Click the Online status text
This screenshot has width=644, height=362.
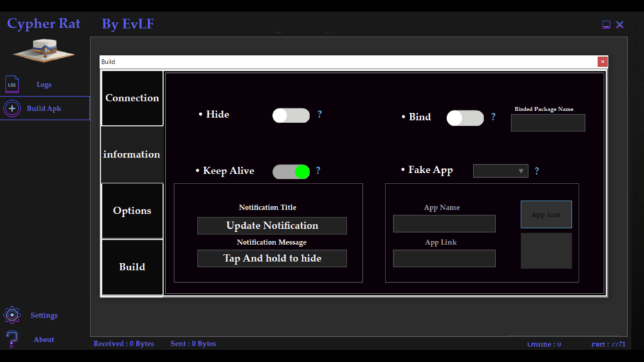click(x=544, y=344)
